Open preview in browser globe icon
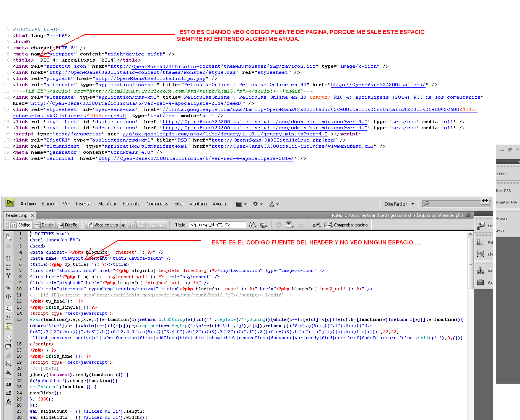520x420 pixels. click(264, 225)
